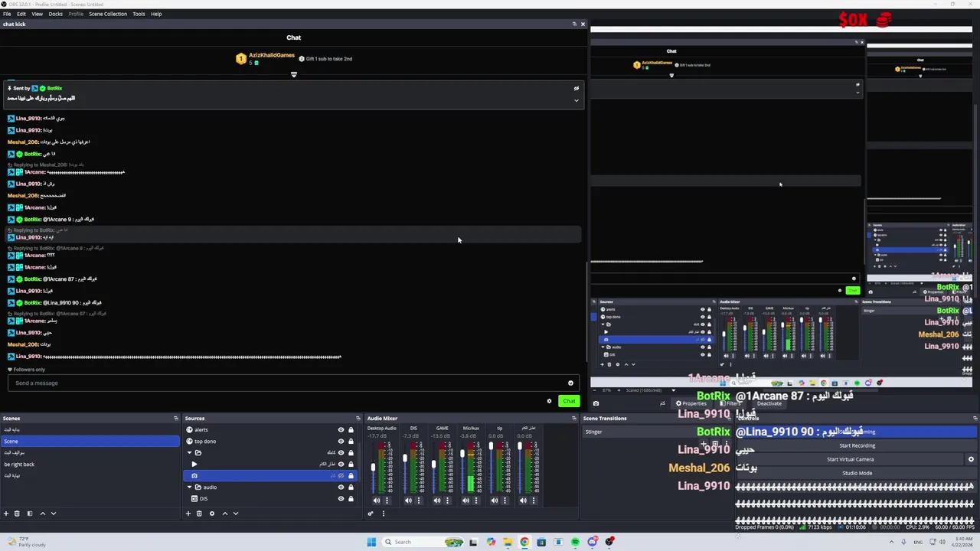Focus the Send a message field
Image resolution: width=980 pixels, height=551 pixels.
(294, 383)
